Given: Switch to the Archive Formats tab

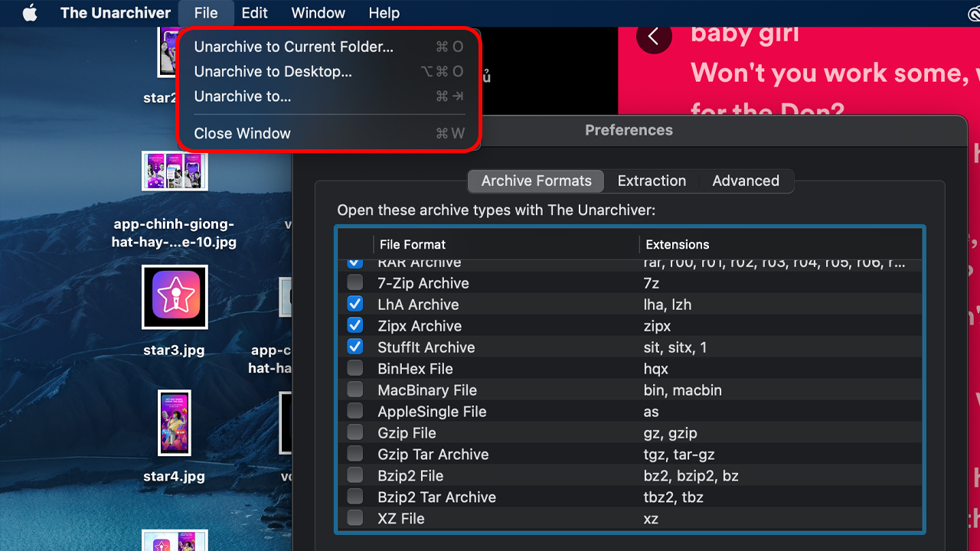Looking at the screenshot, I should pyautogui.click(x=536, y=181).
